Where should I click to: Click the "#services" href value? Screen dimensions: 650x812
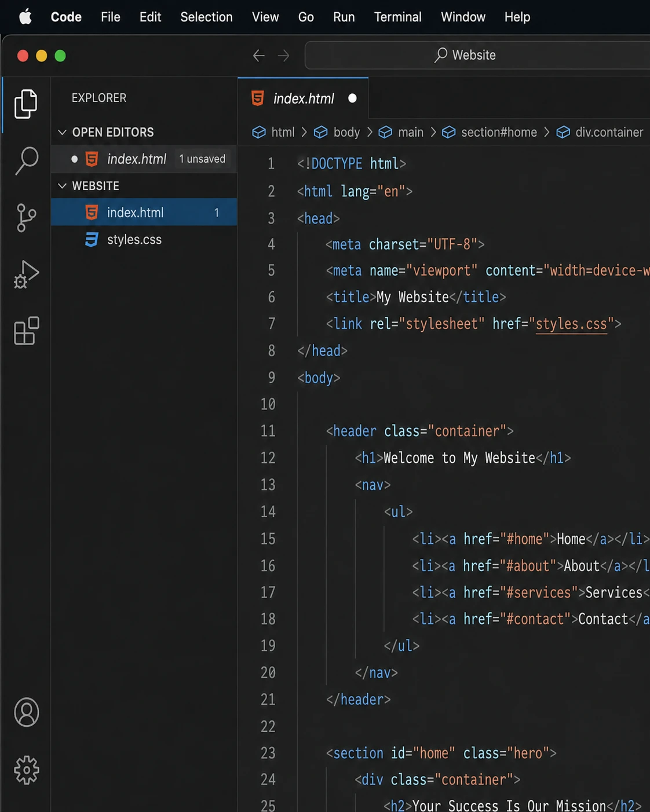pyautogui.click(x=538, y=592)
